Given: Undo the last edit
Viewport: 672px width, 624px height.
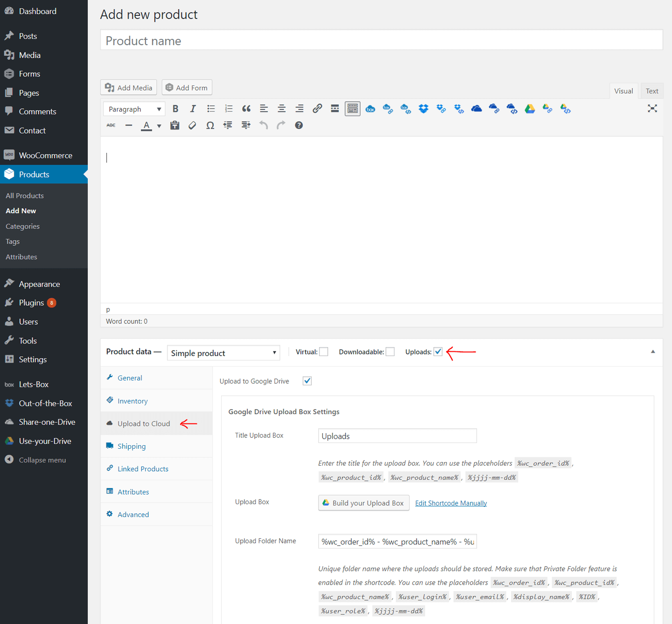Looking at the screenshot, I should 263,125.
